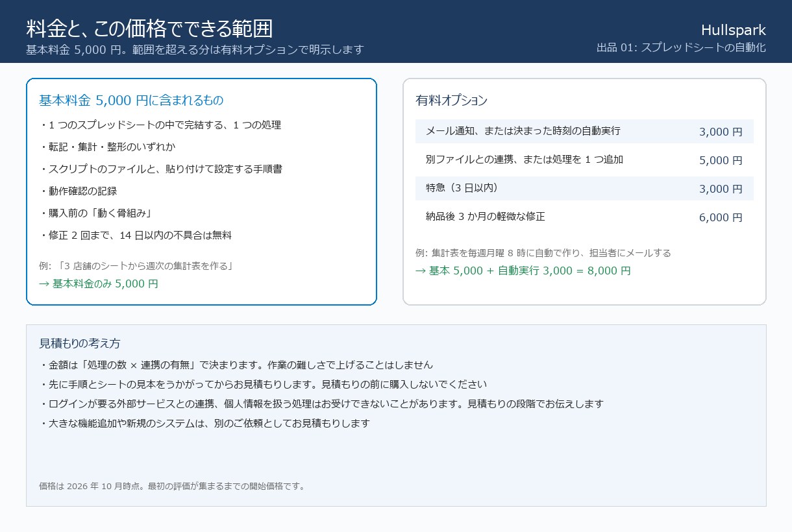This screenshot has width=792, height=532.
Task: Click the 3,000 円 price for メール通知
Action: pos(721,132)
